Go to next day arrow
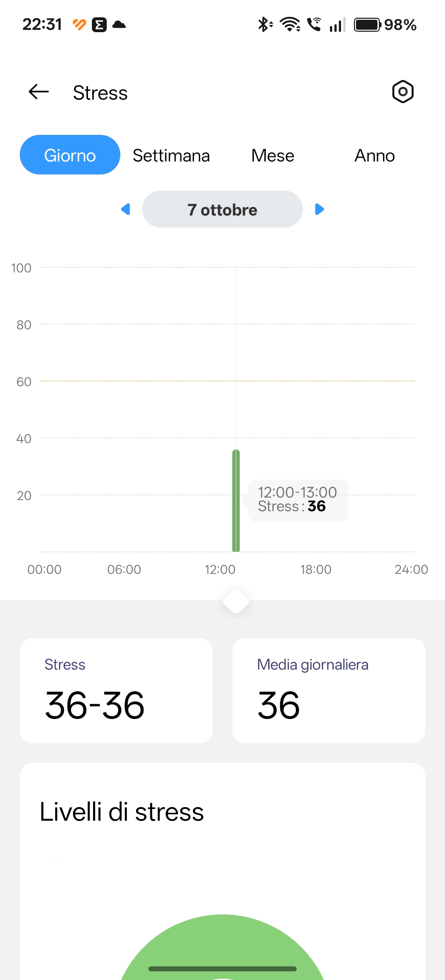 [x=319, y=209]
